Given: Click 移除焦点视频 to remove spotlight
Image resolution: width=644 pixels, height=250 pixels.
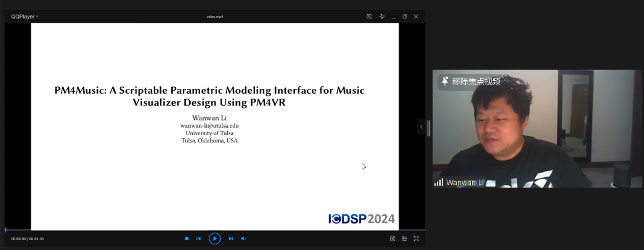Looking at the screenshot, I should tap(476, 81).
